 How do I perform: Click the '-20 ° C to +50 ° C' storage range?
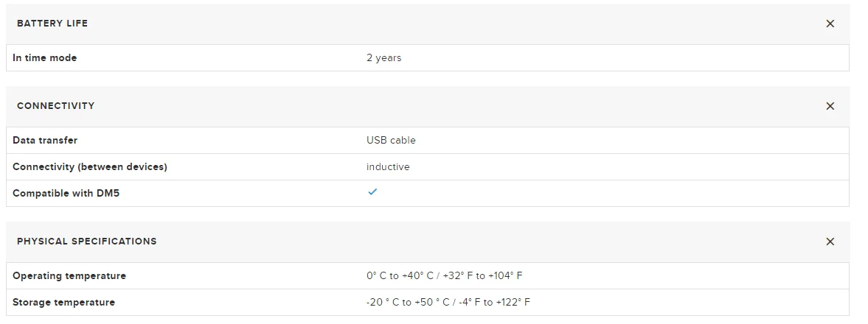tap(406, 302)
